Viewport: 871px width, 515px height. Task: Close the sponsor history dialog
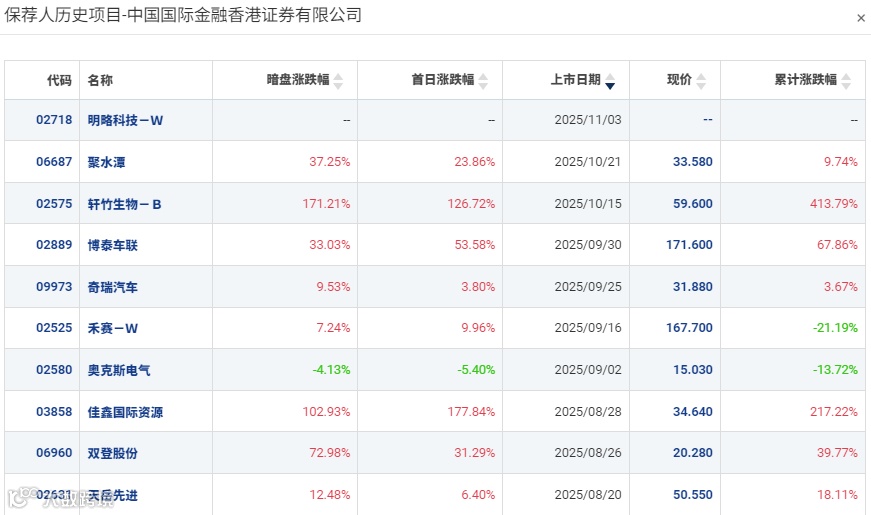860,18
